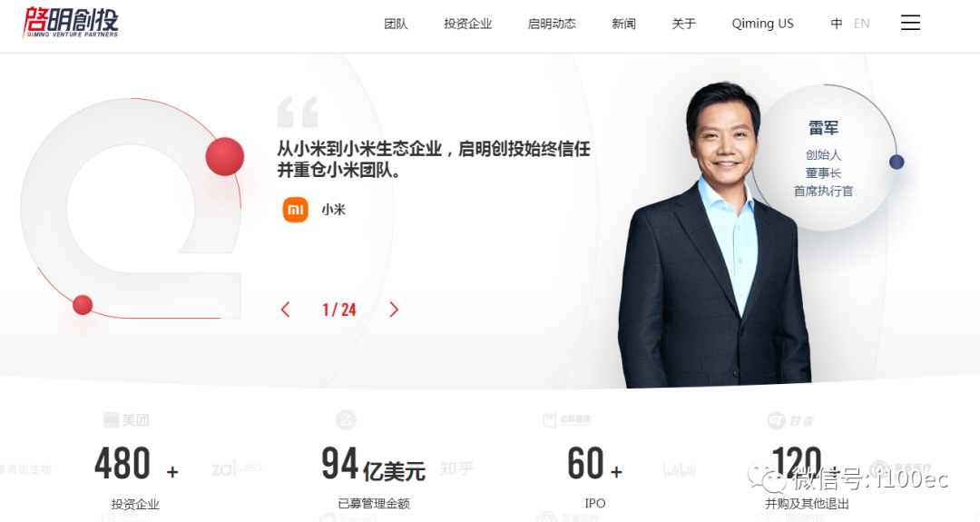This screenshot has width=980, height=522.
Task: Click the faded 美团 logo
Action: click(x=127, y=420)
